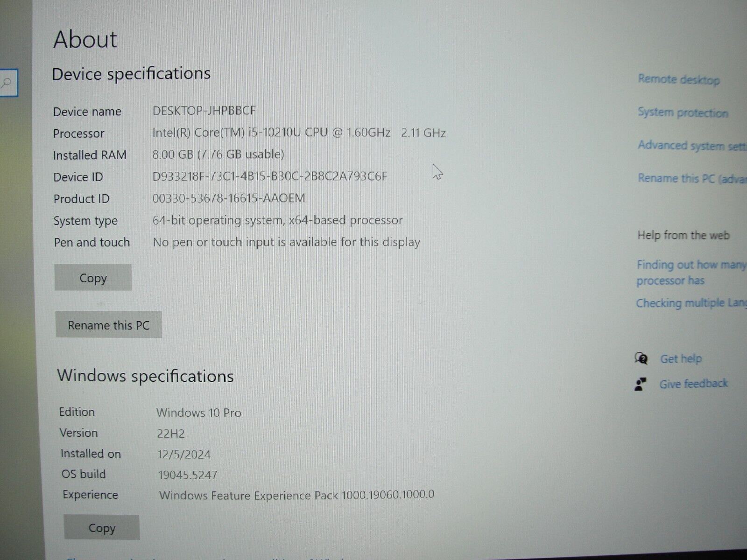
Task: Click the Help from the web heading
Action: (684, 235)
